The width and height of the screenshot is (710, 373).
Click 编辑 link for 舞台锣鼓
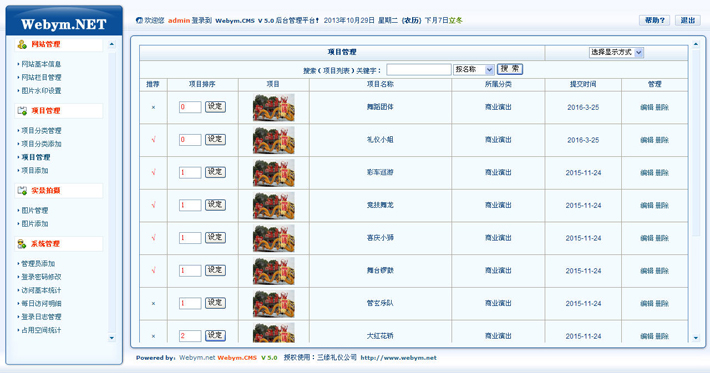point(647,271)
